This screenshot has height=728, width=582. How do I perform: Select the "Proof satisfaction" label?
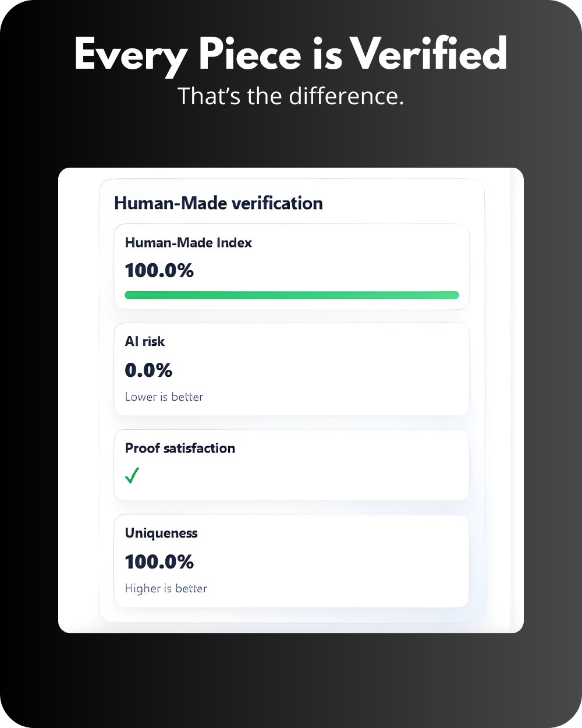(180, 448)
